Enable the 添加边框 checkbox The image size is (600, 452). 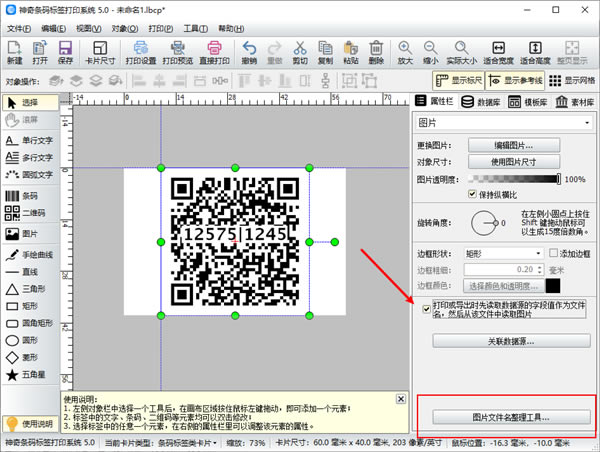tap(553, 254)
